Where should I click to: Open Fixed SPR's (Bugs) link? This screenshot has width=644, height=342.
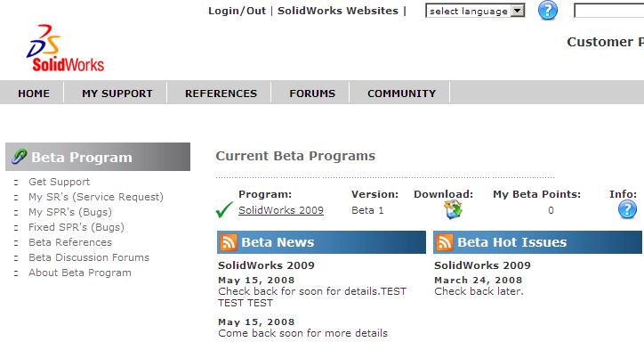tap(76, 227)
